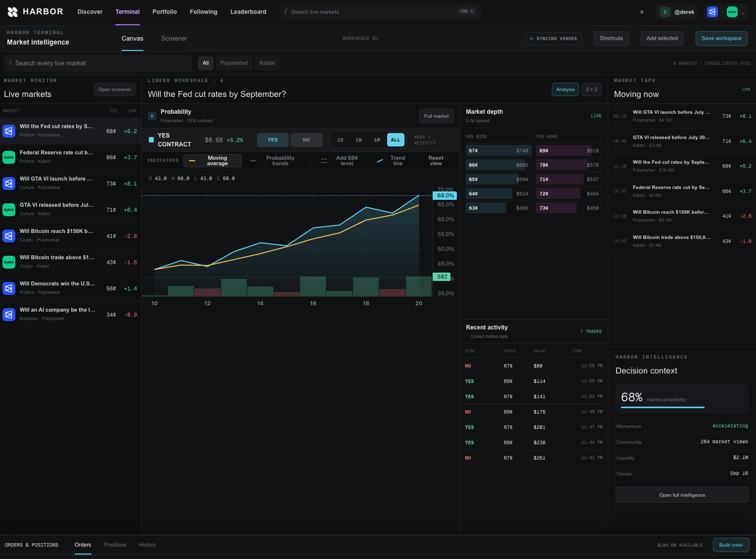Filter markets by the Kalshi chip
756x559 pixels.
tap(267, 63)
